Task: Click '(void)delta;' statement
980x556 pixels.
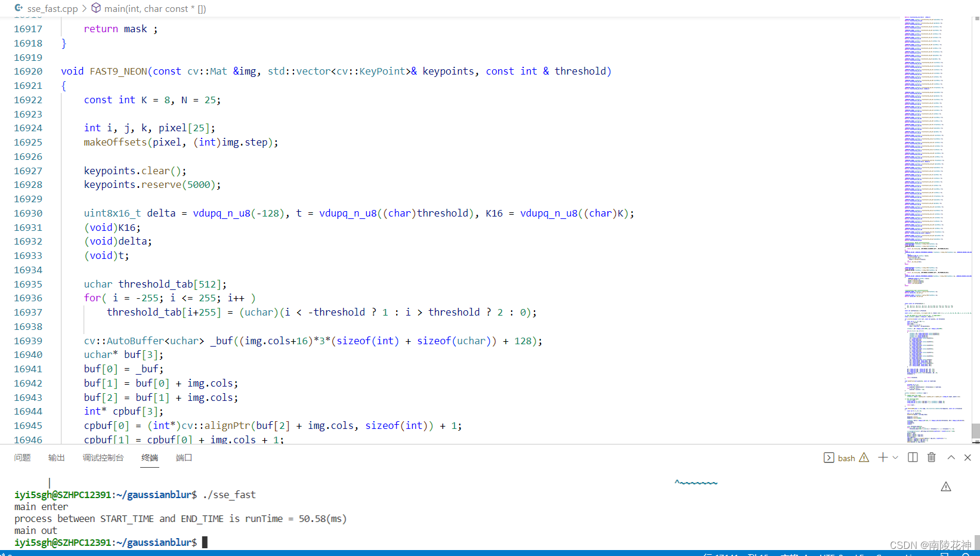Action: coord(118,241)
